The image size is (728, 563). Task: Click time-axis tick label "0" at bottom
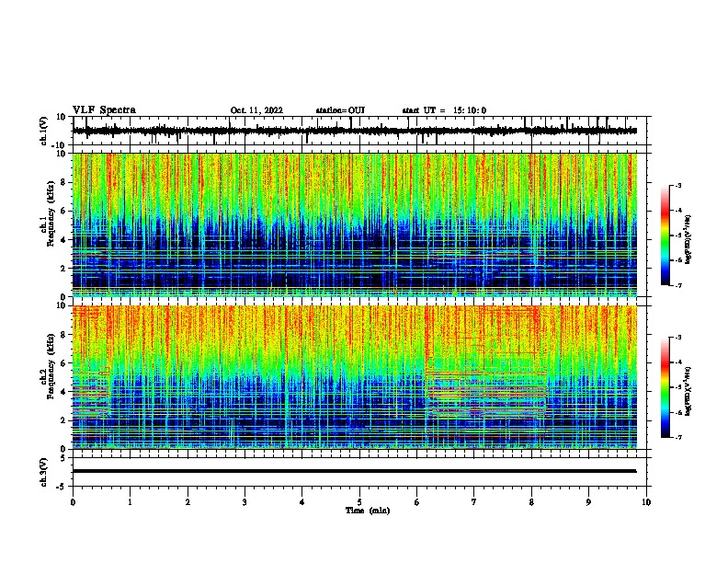pyautogui.click(x=73, y=502)
